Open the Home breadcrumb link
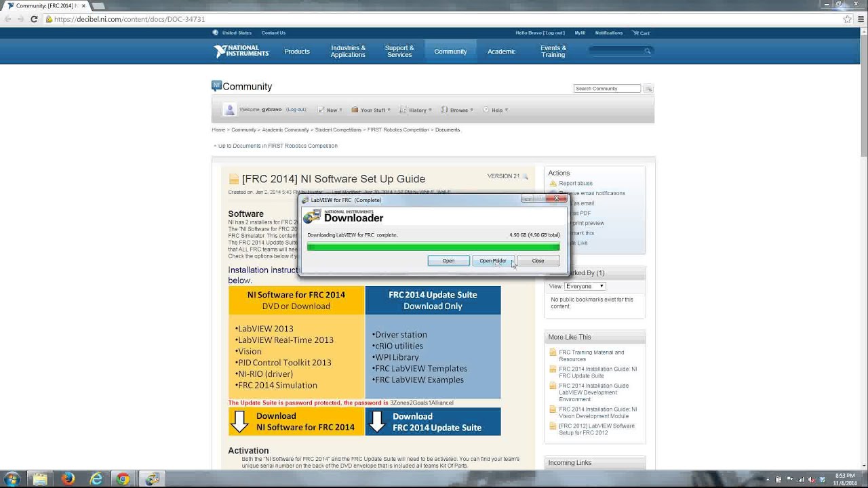 tap(218, 129)
